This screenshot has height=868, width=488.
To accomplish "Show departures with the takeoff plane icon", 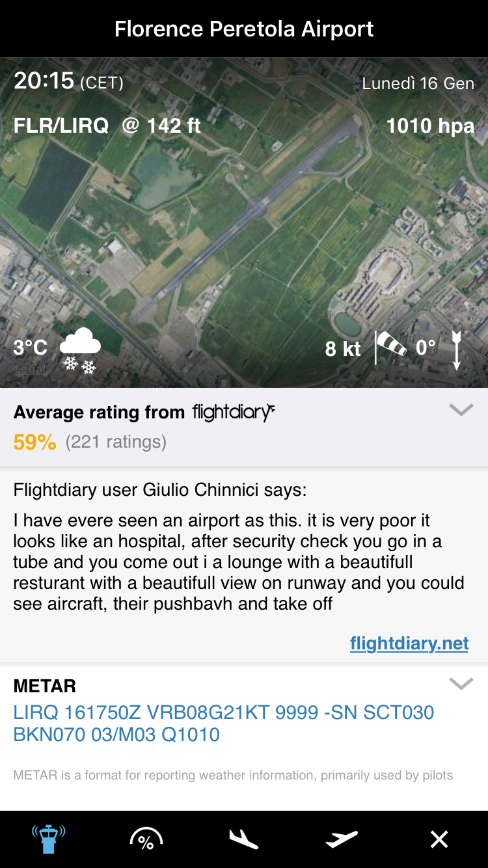I will click(342, 839).
